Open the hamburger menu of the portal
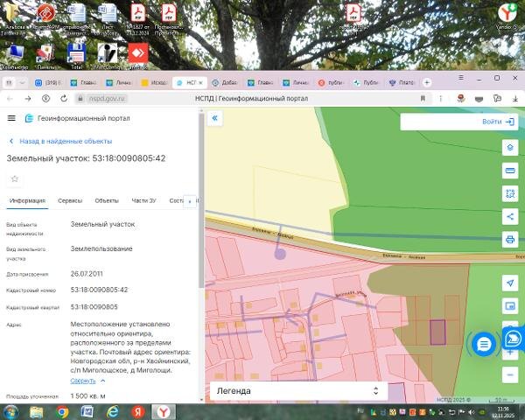The image size is (525, 420). 11,118
